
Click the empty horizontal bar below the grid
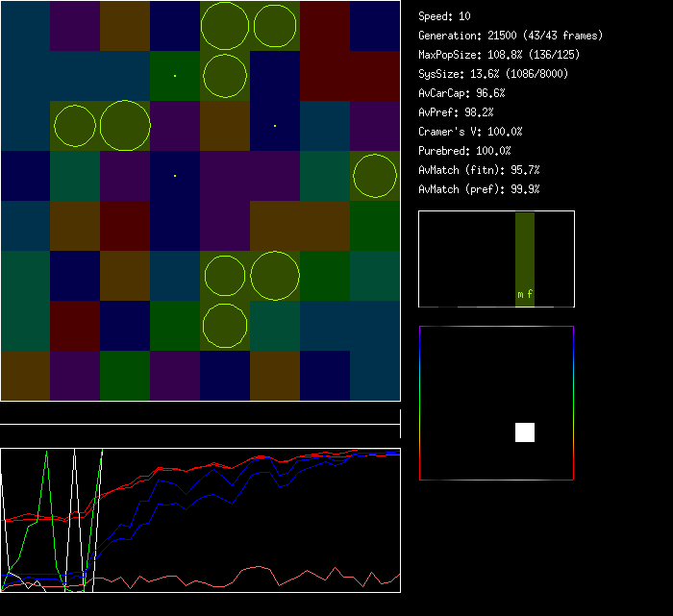(200, 414)
